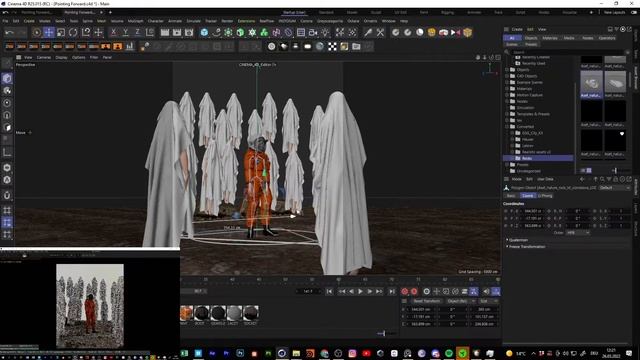The height and width of the screenshot is (360, 640).
Task: Toggle the X axis lock
Action: click(x=113, y=32)
